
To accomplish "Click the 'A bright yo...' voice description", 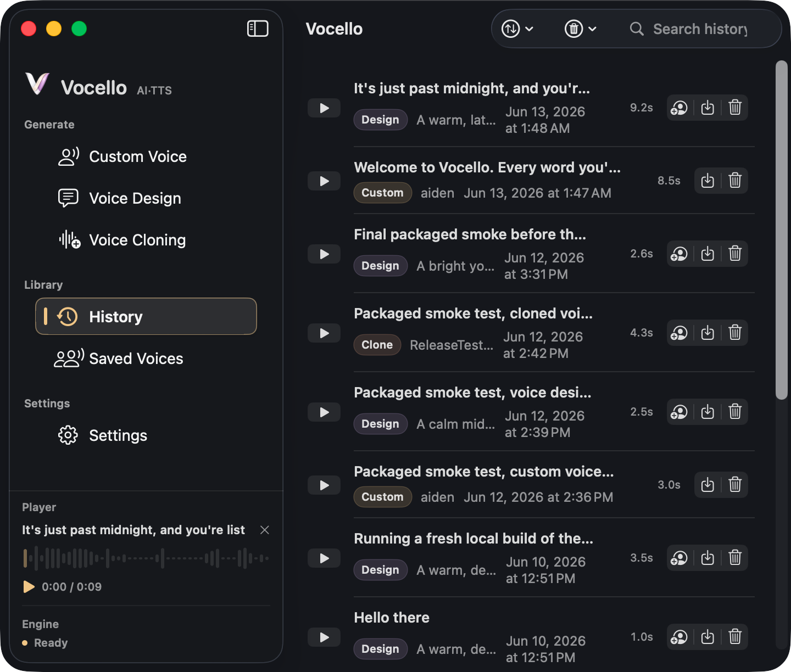I will (x=455, y=266).
